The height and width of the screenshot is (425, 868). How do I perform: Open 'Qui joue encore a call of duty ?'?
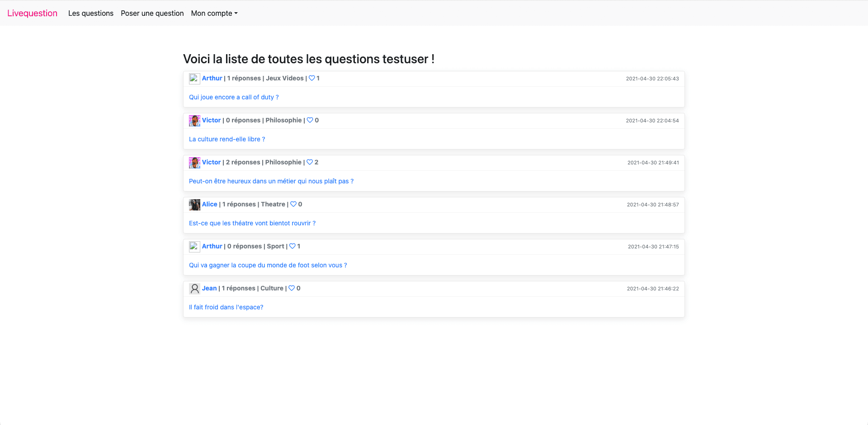coord(234,97)
